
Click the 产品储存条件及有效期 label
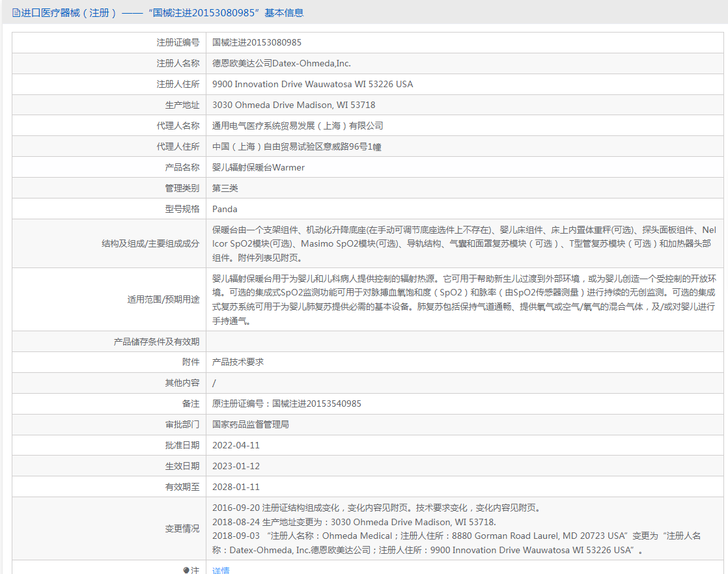point(156,342)
